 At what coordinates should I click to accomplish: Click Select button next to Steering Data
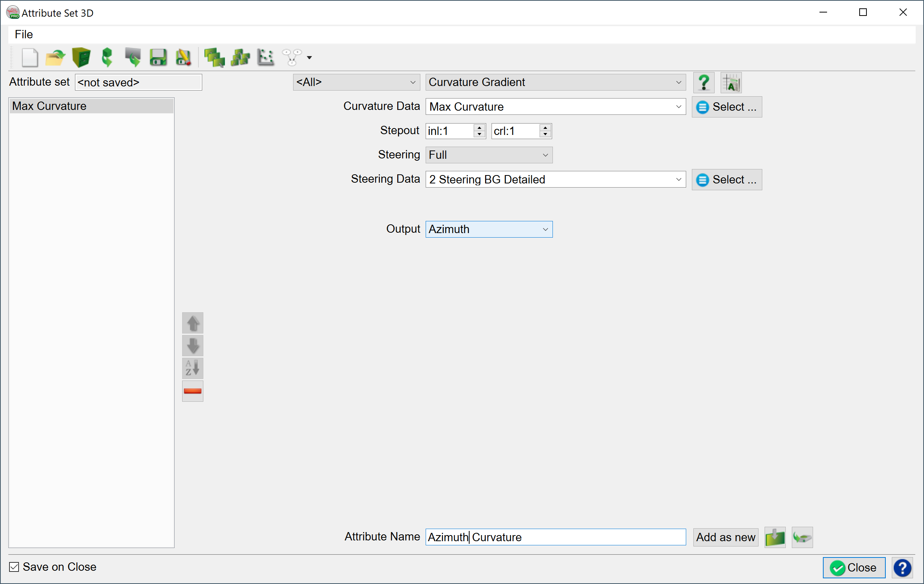coord(727,180)
